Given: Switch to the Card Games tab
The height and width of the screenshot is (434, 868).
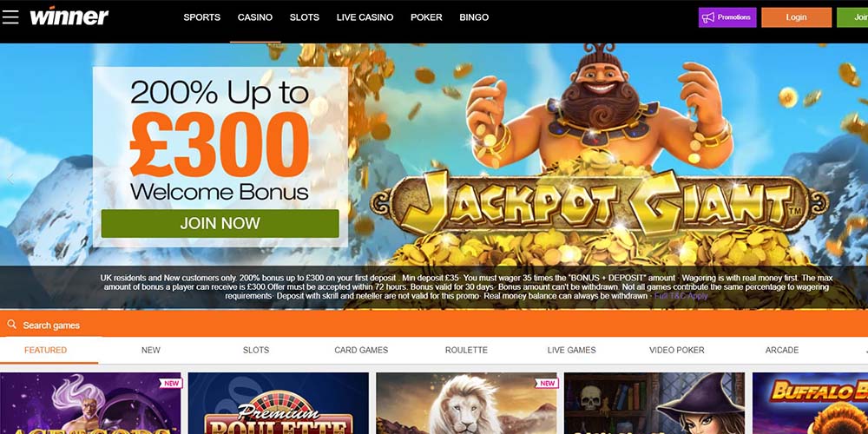Looking at the screenshot, I should point(361,350).
